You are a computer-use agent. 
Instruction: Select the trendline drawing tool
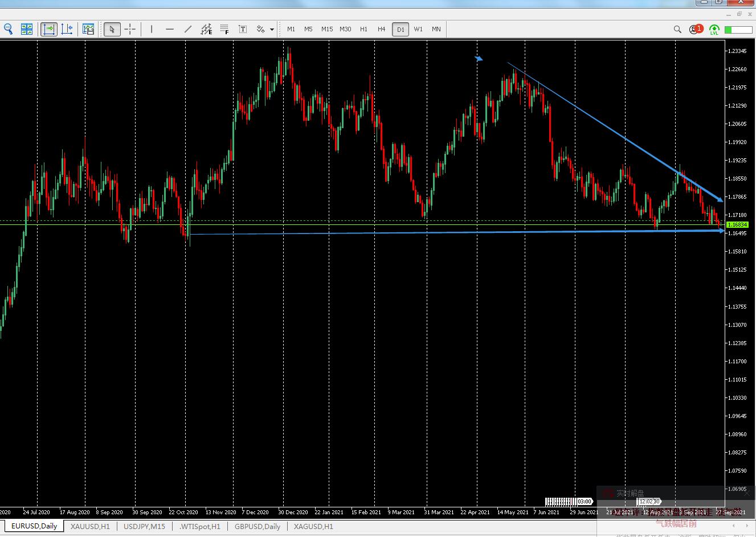(188, 29)
